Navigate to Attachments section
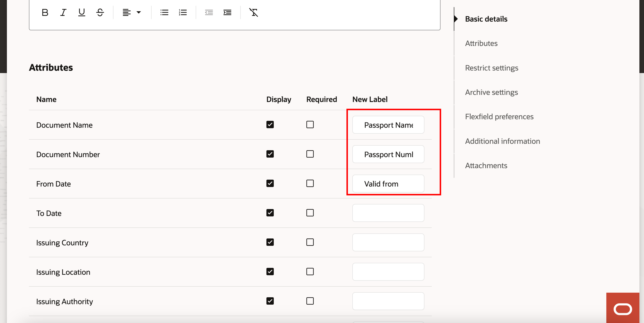 (486, 166)
